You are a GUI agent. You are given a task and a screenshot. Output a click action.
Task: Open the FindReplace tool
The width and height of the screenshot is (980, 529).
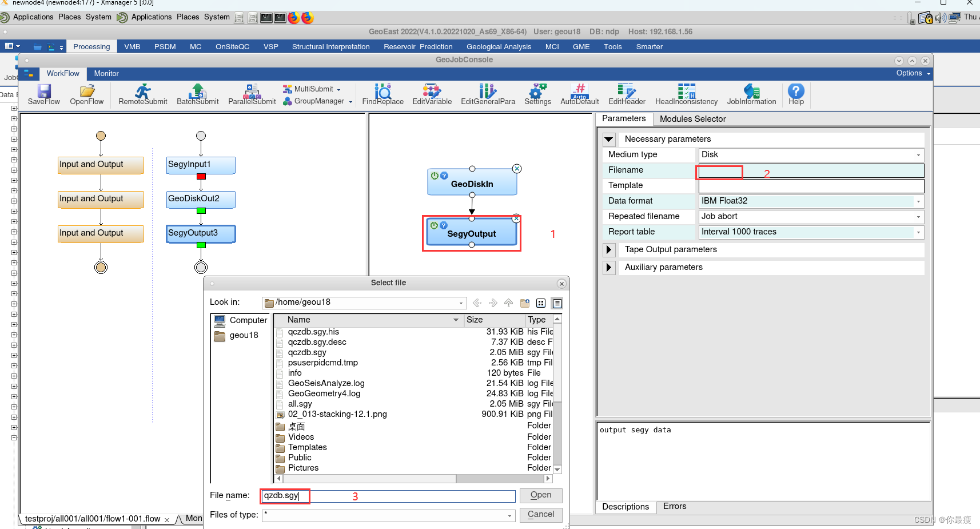[383, 91]
